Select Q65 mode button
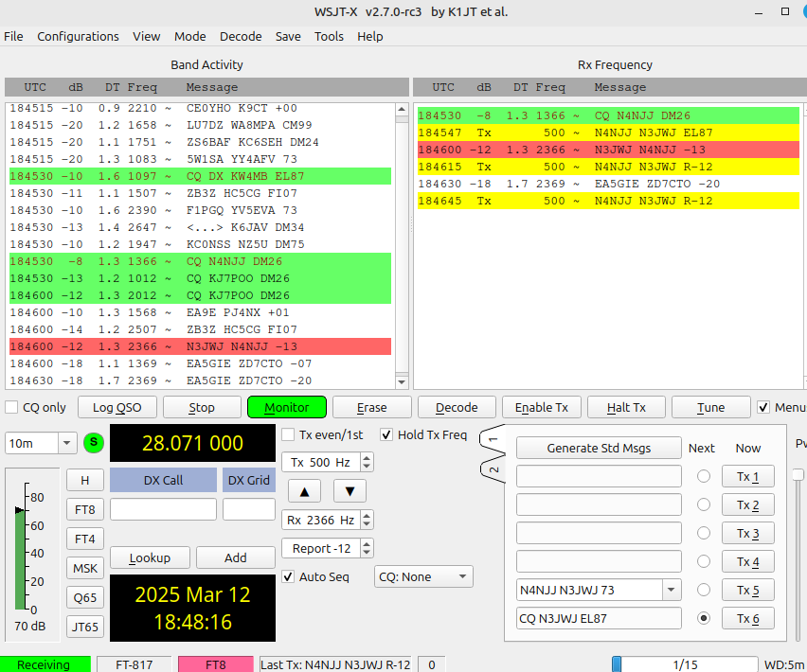The width and height of the screenshot is (807, 672). (85, 597)
